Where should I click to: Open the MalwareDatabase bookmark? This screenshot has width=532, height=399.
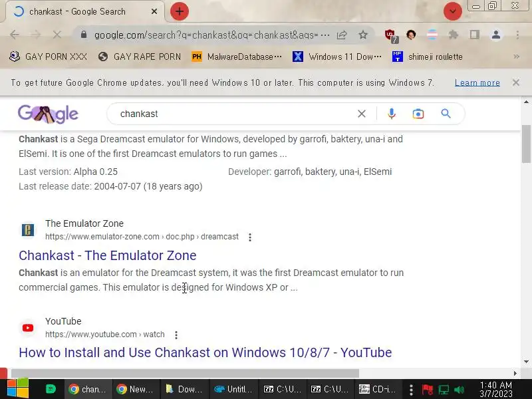point(237,57)
